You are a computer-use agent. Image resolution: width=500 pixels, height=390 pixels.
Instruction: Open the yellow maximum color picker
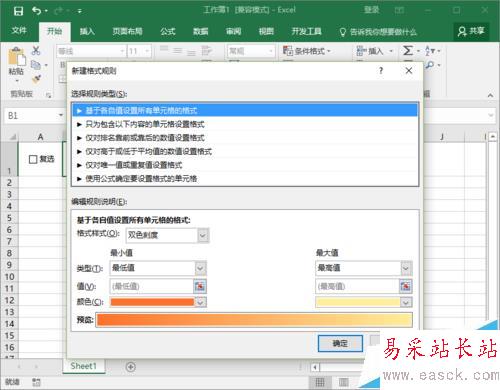coord(364,302)
